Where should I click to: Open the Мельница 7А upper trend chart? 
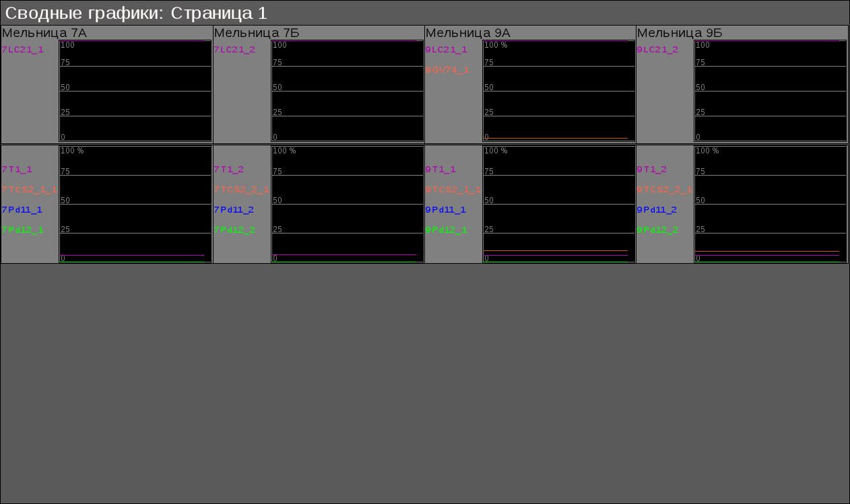(x=135, y=91)
